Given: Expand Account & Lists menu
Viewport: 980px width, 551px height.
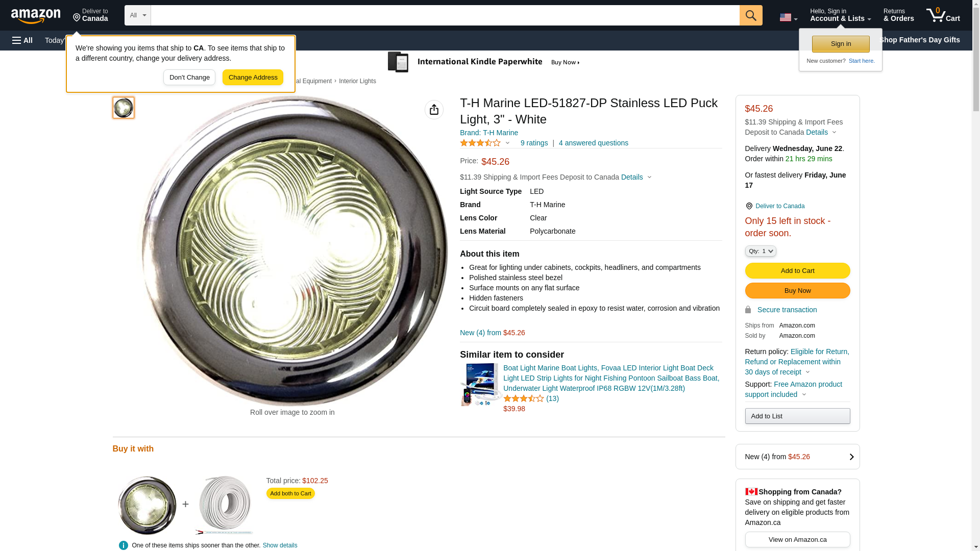Looking at the screenshot, I should tap(840, 15).
